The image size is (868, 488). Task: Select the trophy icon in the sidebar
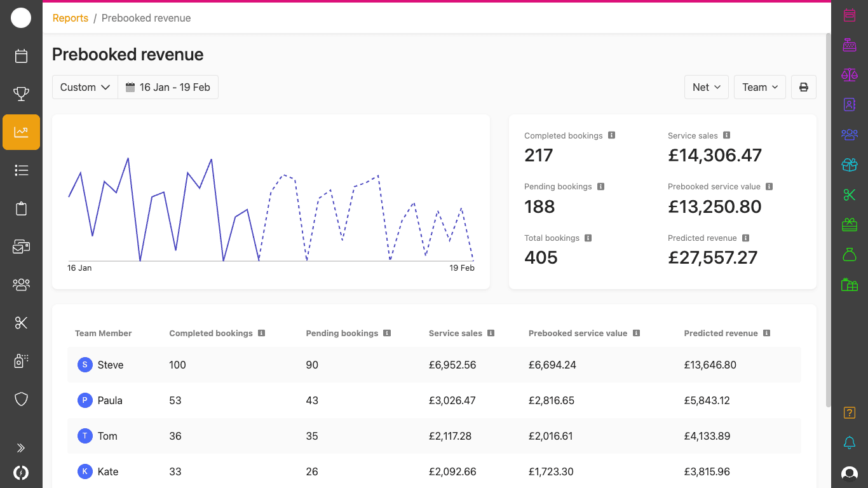click(x=22, y=94)
